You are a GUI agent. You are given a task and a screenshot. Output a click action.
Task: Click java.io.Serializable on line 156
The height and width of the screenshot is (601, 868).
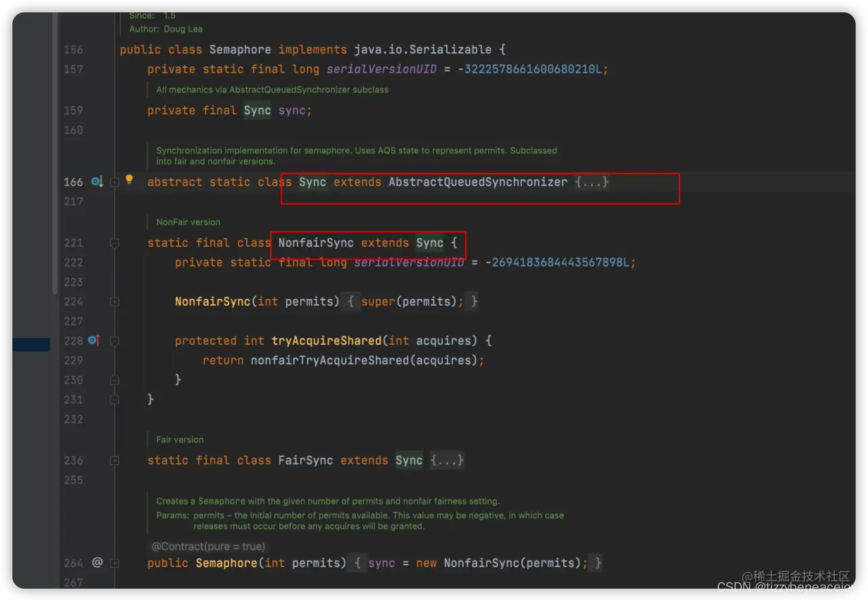423,49
